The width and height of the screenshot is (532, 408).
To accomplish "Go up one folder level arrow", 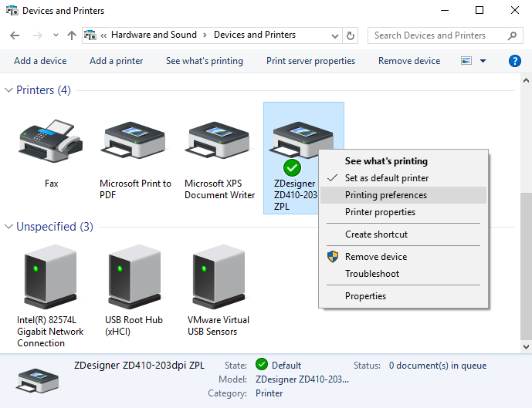I will tap(72, 35).
